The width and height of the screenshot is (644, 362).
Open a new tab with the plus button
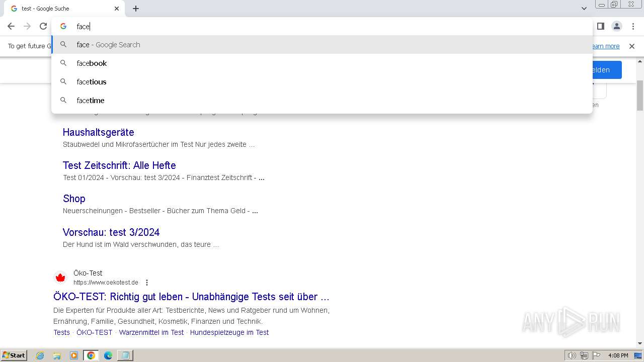point(136,9)
